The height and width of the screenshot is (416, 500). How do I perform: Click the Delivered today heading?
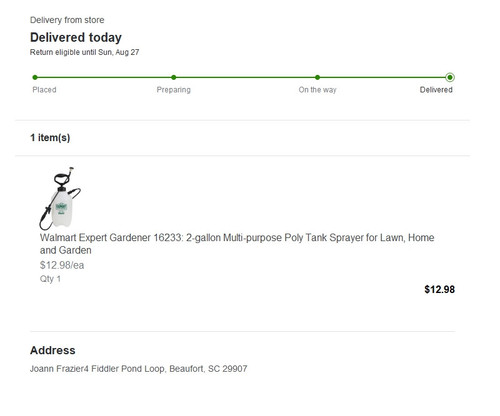76,37
